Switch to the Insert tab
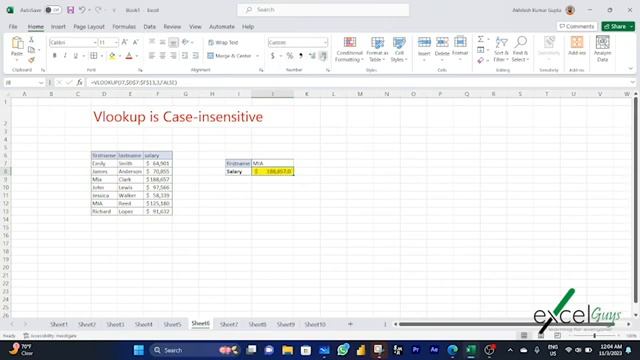The height and width of the screenshot is (360, 640). [58, 27]
